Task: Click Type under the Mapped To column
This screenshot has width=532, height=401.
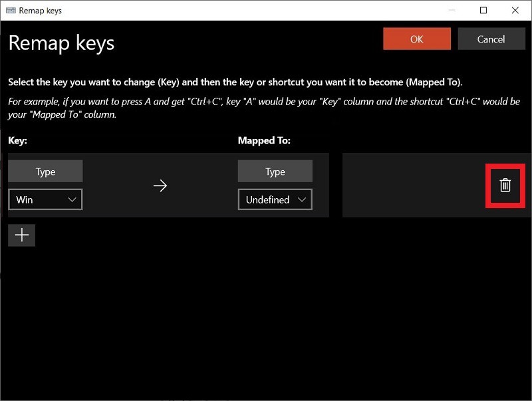Action: [x=275, y=171]
